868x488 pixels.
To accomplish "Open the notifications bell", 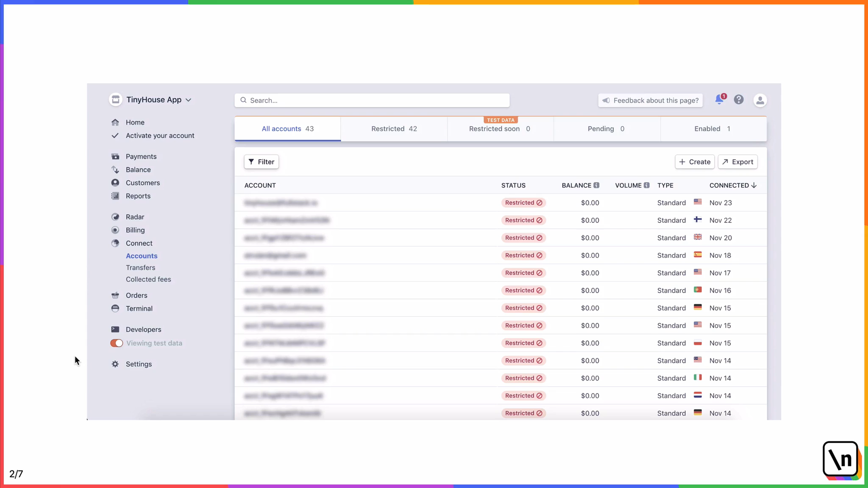I will click(718, 100).
